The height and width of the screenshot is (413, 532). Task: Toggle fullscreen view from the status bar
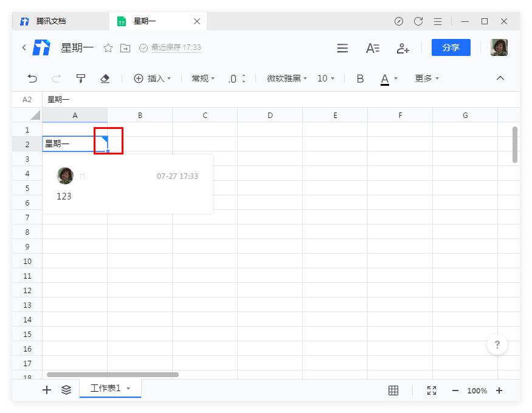[432, 390]
